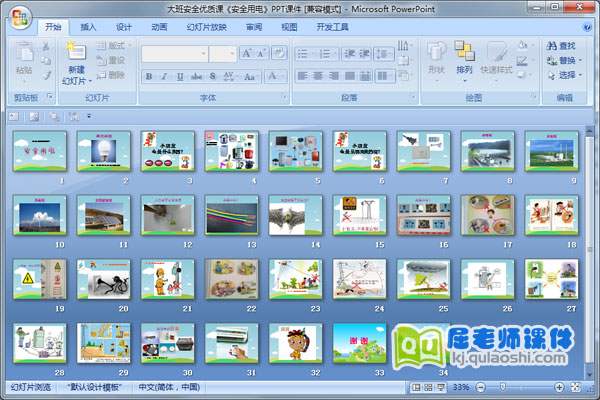
Task: Switch to Normal view in status bar
Action: click(415, 387)
